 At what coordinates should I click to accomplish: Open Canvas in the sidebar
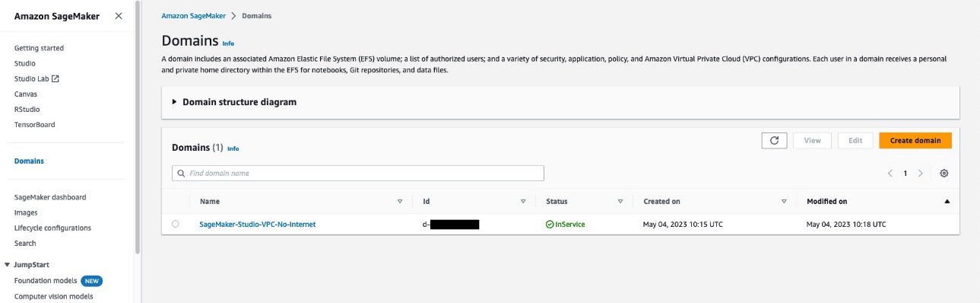[26, 94]
